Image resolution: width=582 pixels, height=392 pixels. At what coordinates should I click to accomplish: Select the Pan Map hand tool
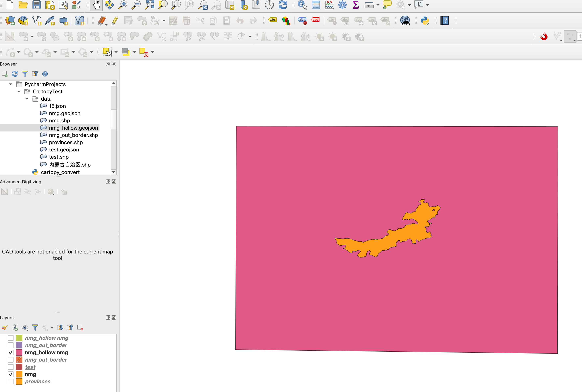click(96, 5)
